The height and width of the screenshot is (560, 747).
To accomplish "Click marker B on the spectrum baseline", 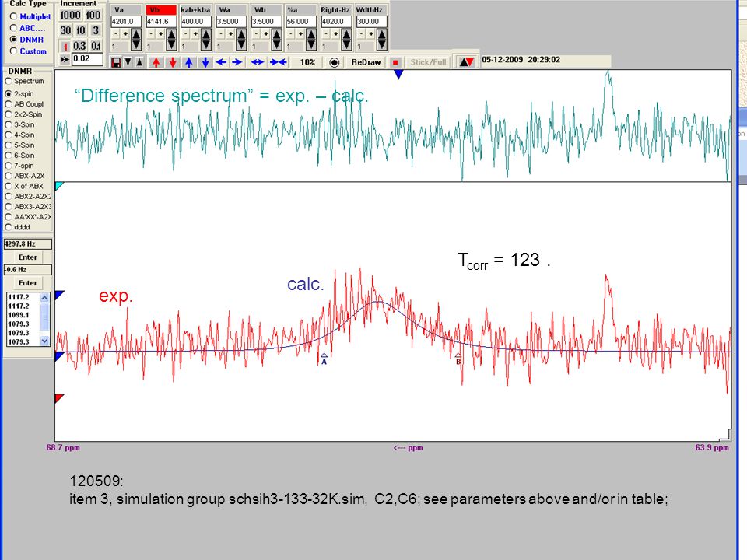I will pyautogui.click(x=458, y=359).
